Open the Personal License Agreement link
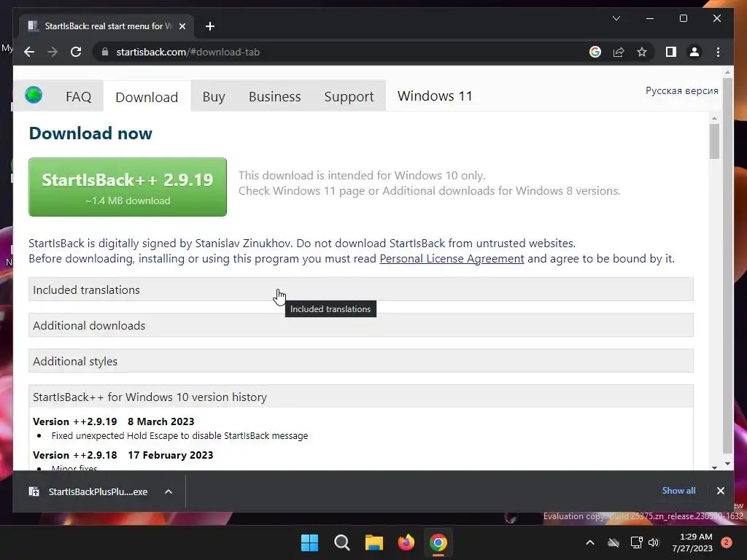This screenshot has width=747, height=560. tap(452, 259)
